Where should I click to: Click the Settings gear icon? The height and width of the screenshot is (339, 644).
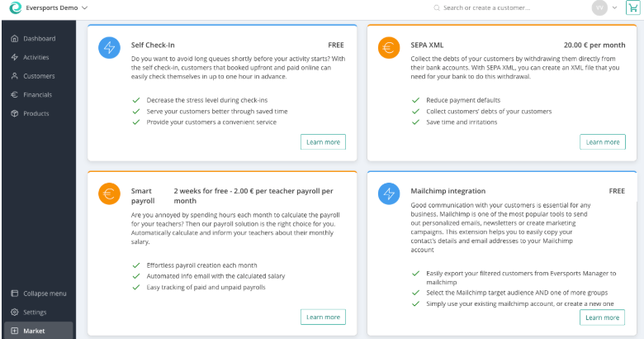click(15, 313)
